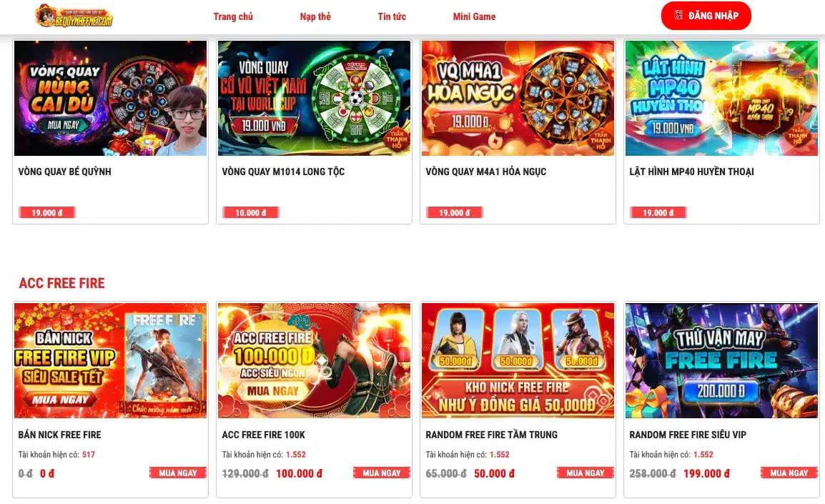
Task: Click the login icon in Đăng Nhập button
Action: pos(678,15)
